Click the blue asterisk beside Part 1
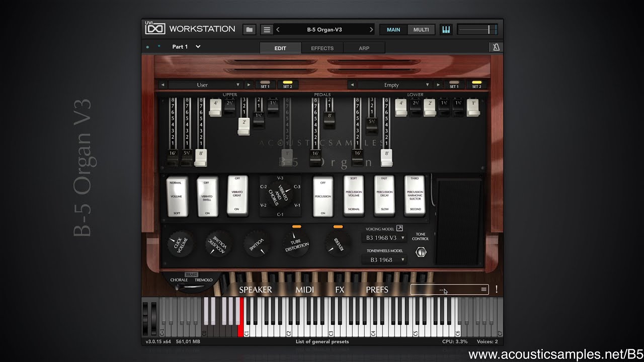 [159, 47]
